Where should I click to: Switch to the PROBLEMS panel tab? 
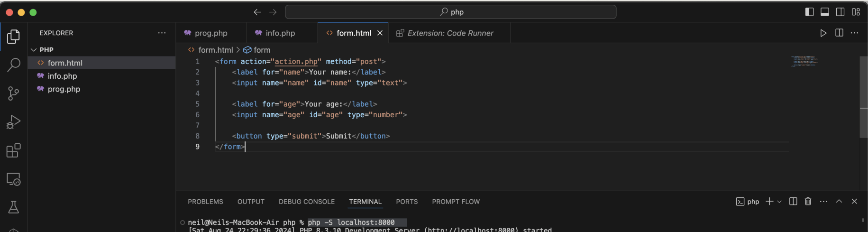pyautogui.click(x=205, y=202)
